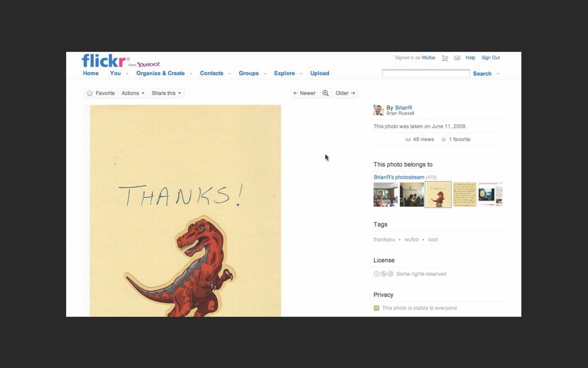
Task: Click the views bar chart icon
Action: coord(408,139)
